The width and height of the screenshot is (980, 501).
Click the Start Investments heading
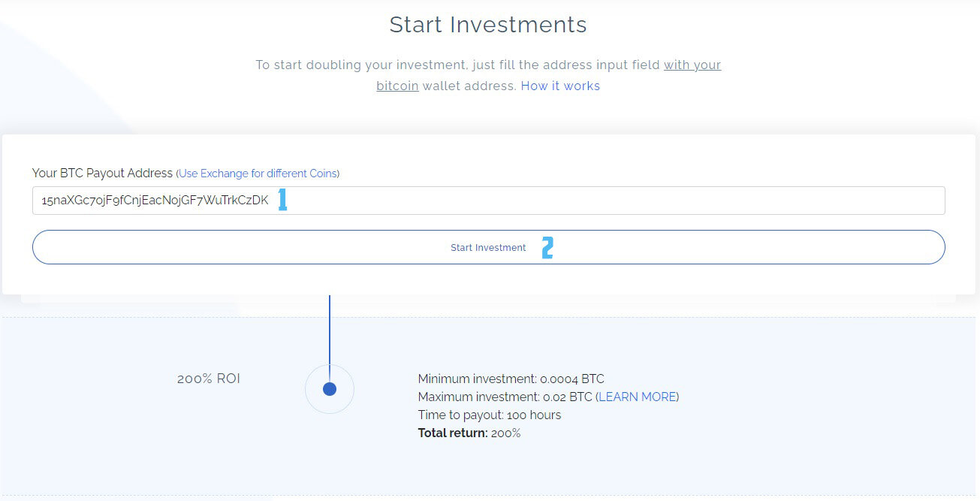pos(488,25)
